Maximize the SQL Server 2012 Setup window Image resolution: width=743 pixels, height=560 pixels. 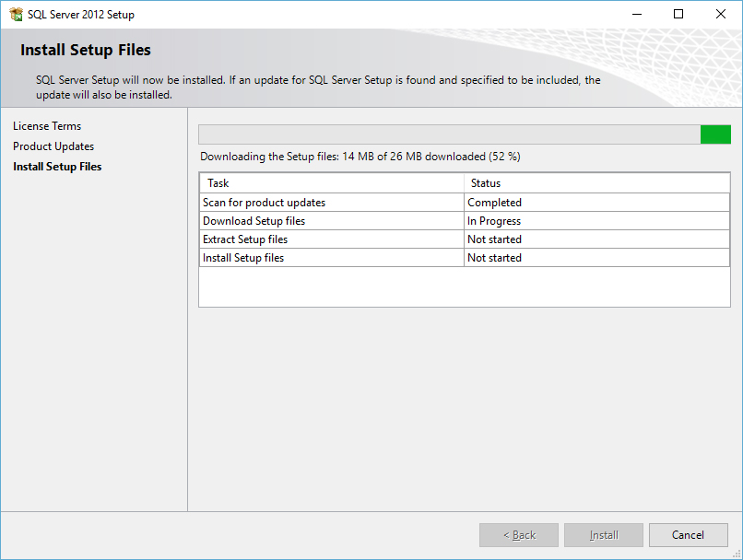click(678, 14)
